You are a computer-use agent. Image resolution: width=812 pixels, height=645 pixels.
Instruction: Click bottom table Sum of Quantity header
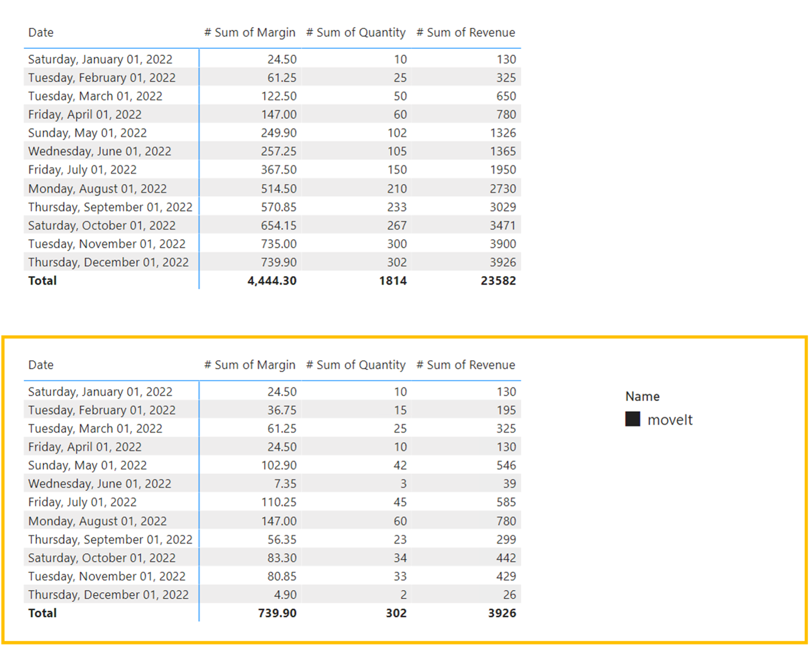click(x=356, y=365)
